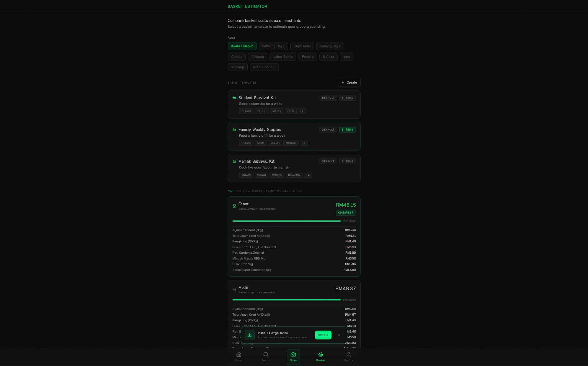
Task: Select the Shah Alam area chip
Action: tap(302, 46)
